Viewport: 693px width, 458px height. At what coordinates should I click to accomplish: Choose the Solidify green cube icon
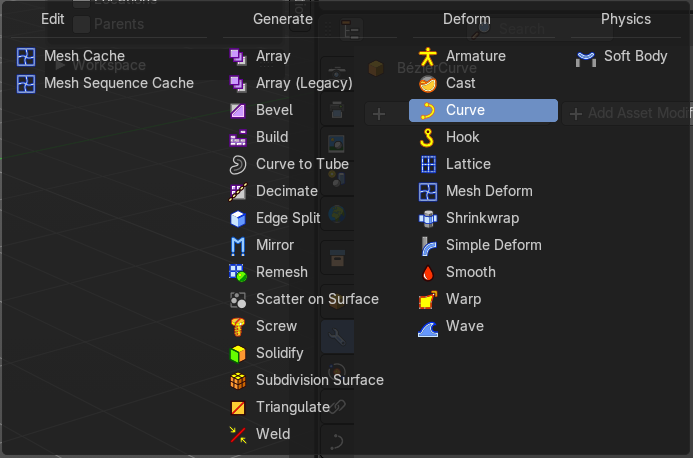click(x=238, y=353)
